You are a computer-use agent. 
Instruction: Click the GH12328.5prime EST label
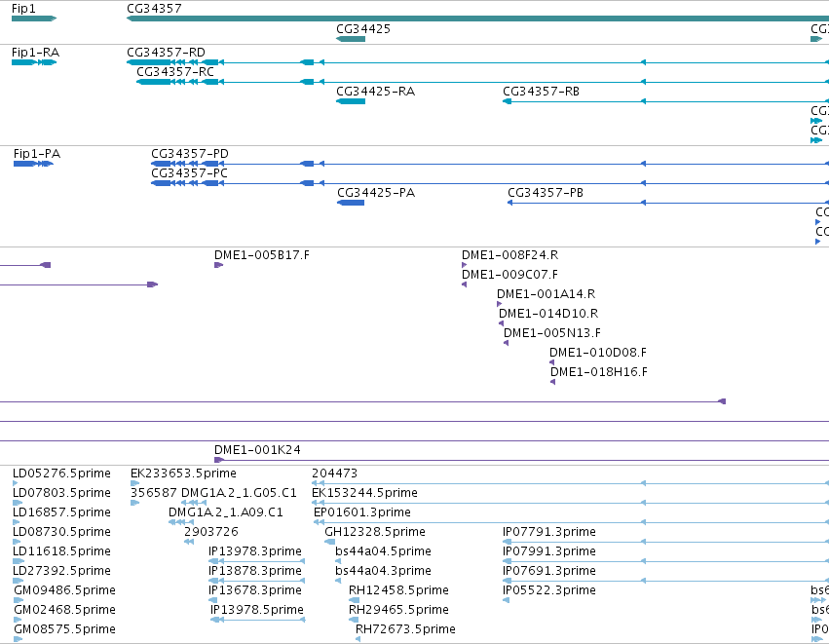375,532
